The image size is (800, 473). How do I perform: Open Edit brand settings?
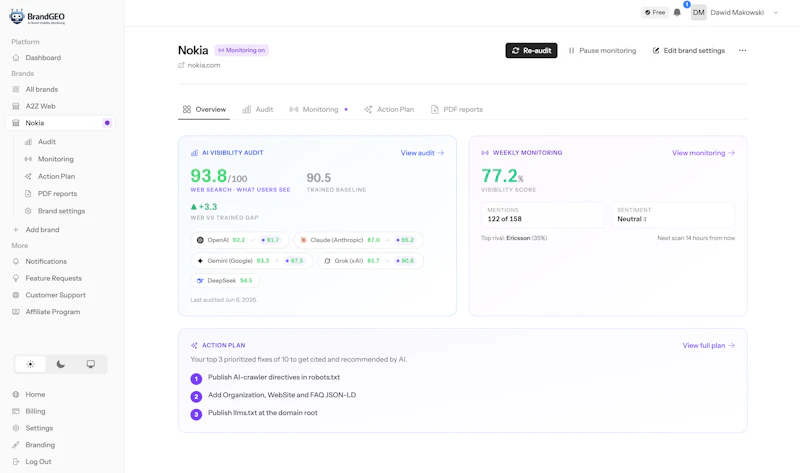click(688, 51)
